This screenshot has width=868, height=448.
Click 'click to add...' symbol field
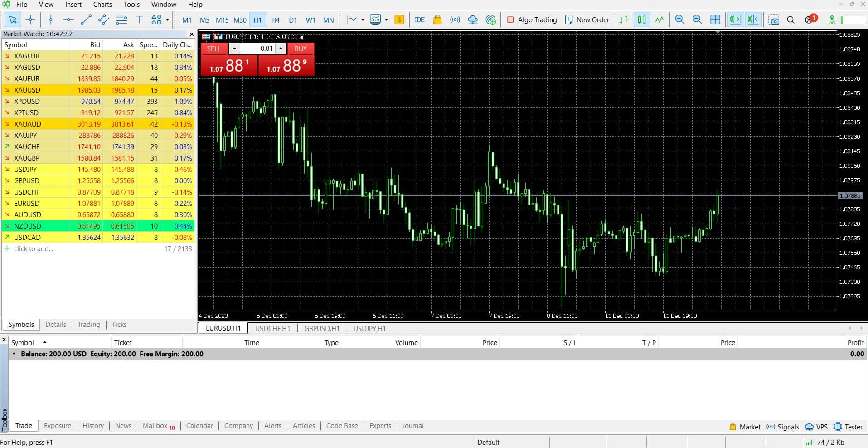34,248
